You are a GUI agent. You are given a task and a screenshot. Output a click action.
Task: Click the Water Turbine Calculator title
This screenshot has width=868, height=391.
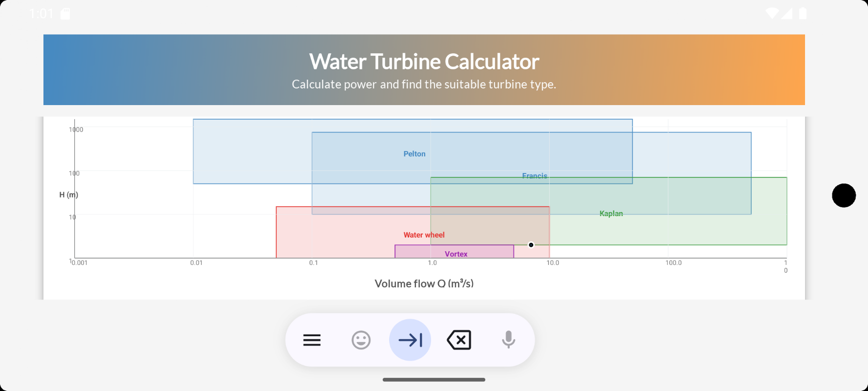424,62
